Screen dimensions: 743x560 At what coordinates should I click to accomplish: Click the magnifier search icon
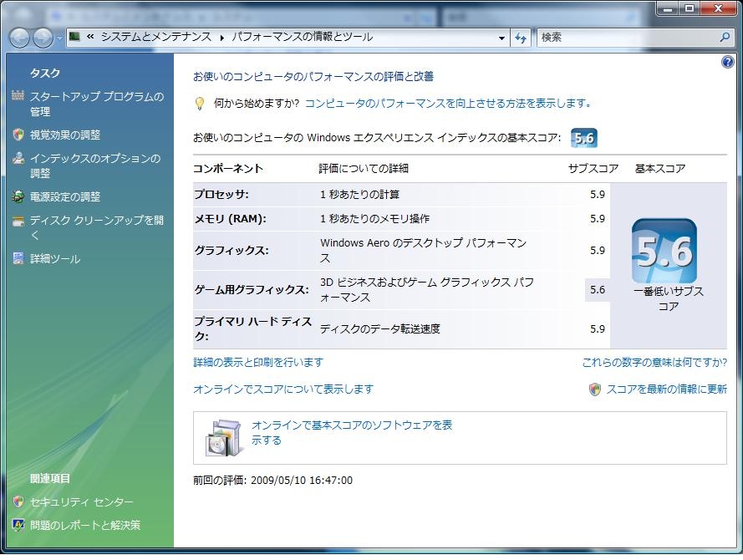[x=725, y=37]
